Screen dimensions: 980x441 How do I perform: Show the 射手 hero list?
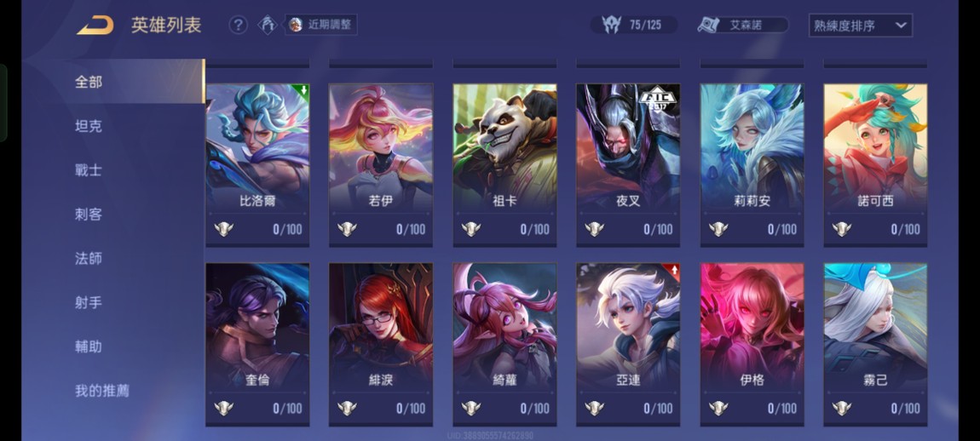point(89,303)
